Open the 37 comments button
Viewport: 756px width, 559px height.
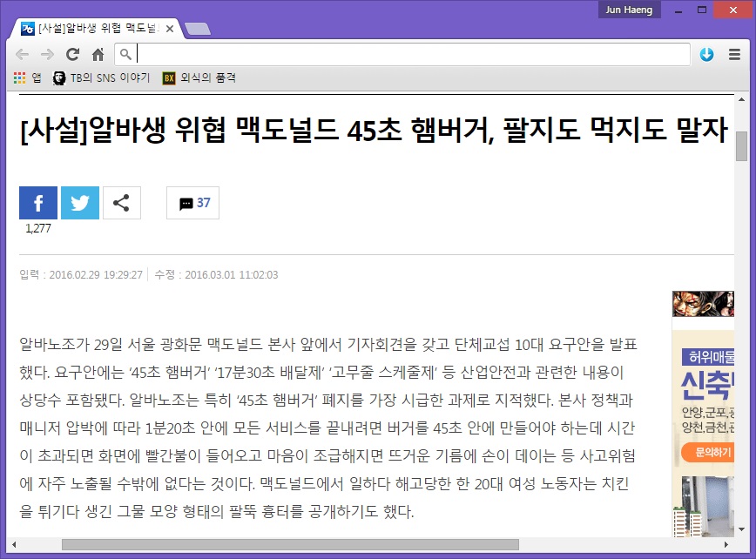[192, 203]
